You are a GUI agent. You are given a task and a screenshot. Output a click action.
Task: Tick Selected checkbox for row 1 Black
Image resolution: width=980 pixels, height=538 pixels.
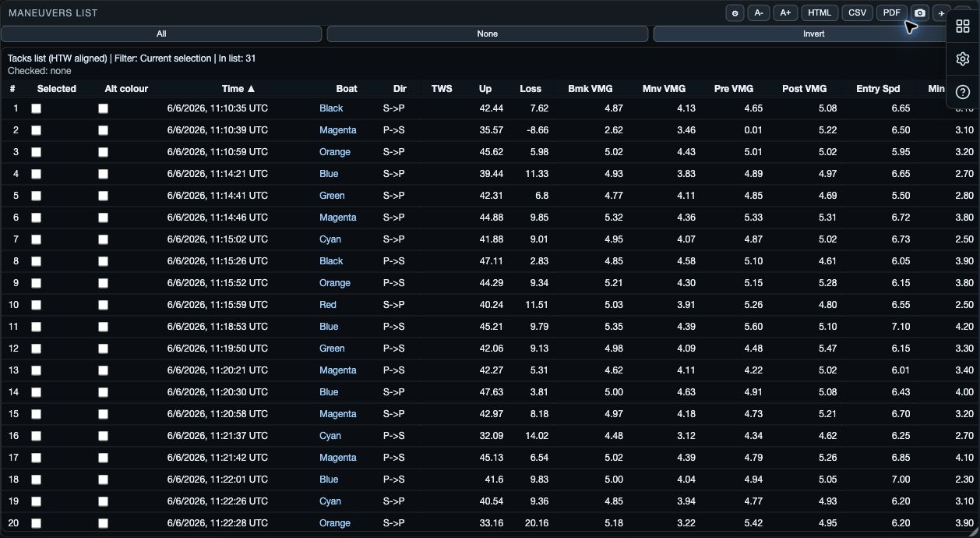point(36,108)
